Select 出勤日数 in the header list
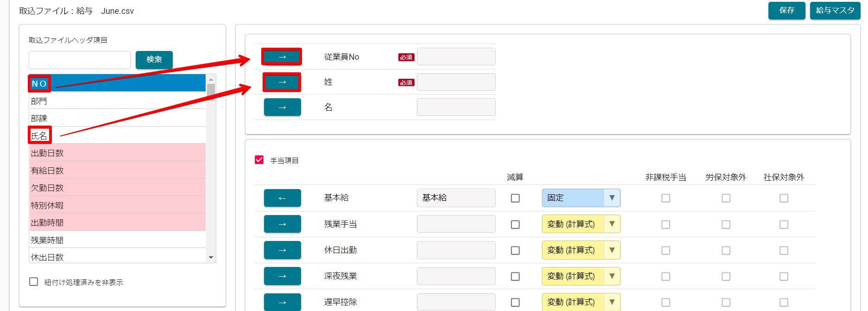This screenshot has height=311, width=868. click(117, 152)
